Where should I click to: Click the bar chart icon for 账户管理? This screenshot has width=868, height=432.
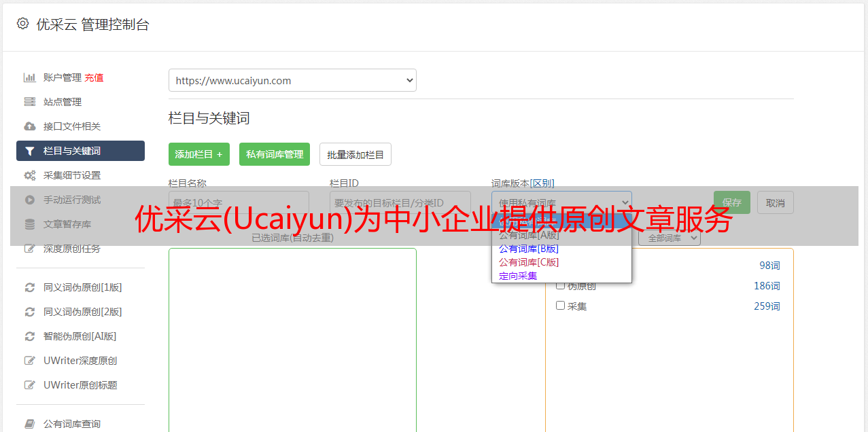coord(30,77)
